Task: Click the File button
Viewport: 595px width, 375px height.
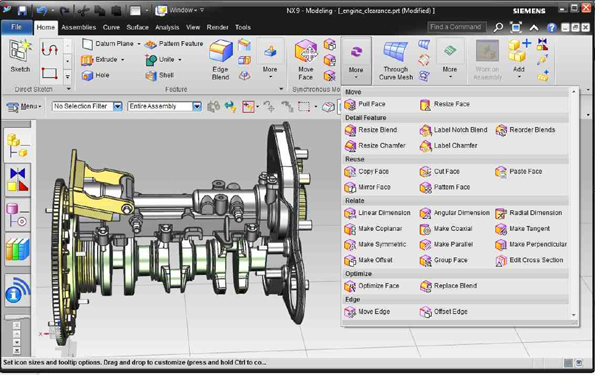Action: [x=16, y=27]
